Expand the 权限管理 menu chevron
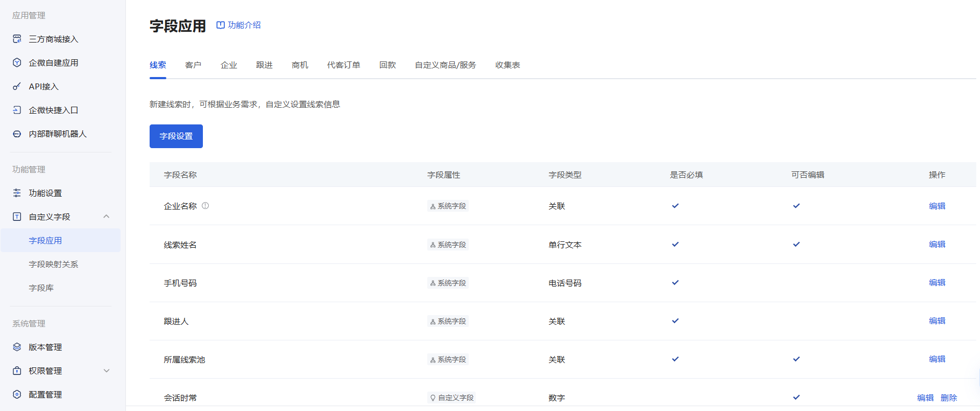Viewport: 980px width, 411px height. (107, 371)
